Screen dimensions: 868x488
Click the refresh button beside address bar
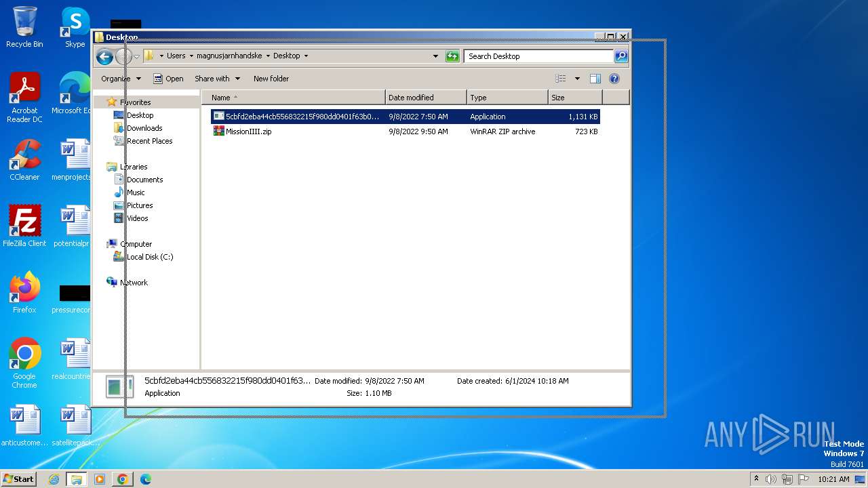pos(452,56)
